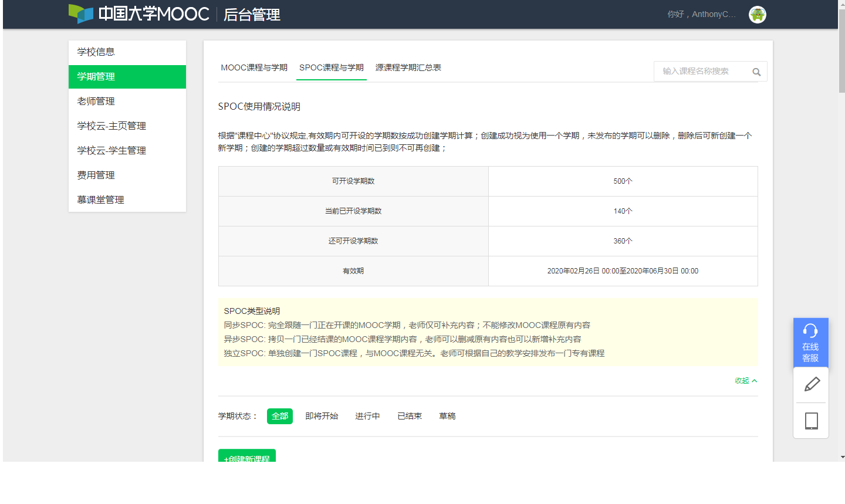Image resolution: width=845 pixels, height=504 pixels.
Task: Click the 有效期 date range cell
Action: point(623,271)
